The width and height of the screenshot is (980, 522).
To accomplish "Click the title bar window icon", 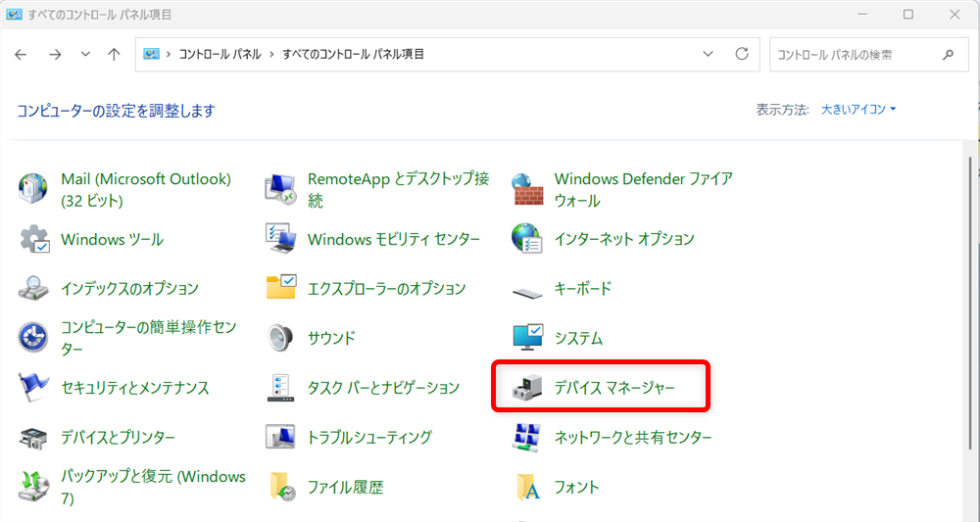I will click(x=14, y=15).
